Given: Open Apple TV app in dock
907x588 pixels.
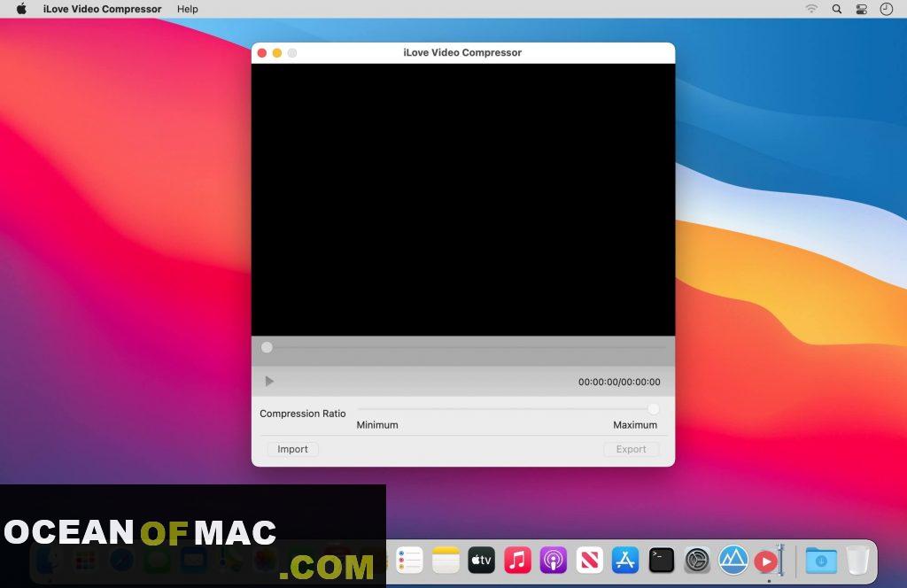Looking at the screenshot, I should coord(481,560).
